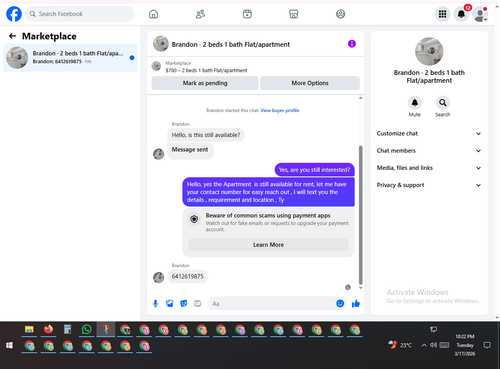The image size is (500, 369).
Task: Click the '$700 - 2 beds 1 bath Flat/apartment' listing text
Action: tap(206, 70)
